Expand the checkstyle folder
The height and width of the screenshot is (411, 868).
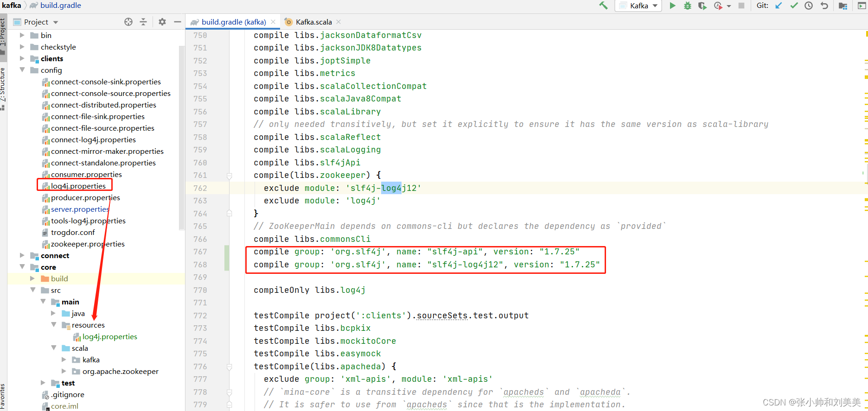point(22,47)
